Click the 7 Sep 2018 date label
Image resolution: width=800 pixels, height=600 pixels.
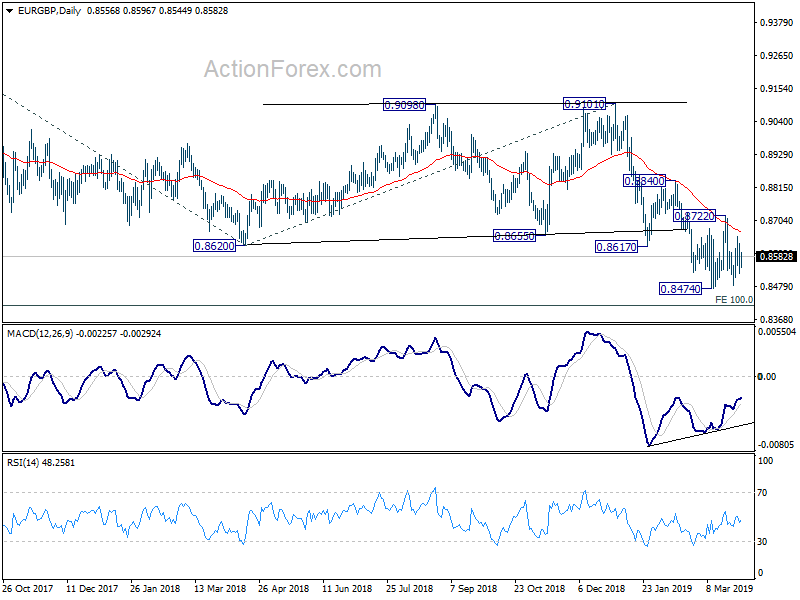coord(474,588)
